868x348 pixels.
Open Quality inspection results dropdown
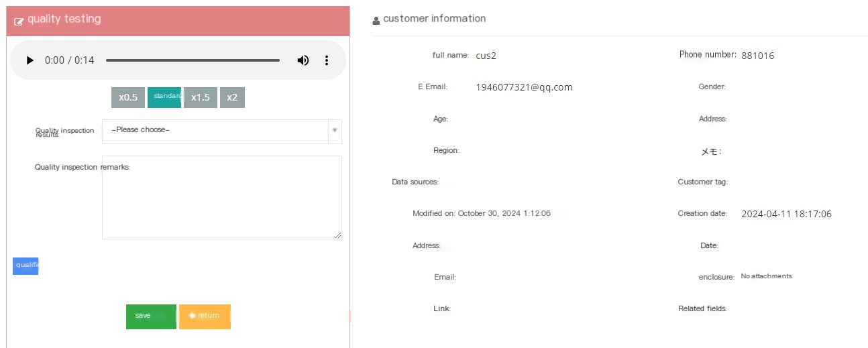[x=222, y=131]
